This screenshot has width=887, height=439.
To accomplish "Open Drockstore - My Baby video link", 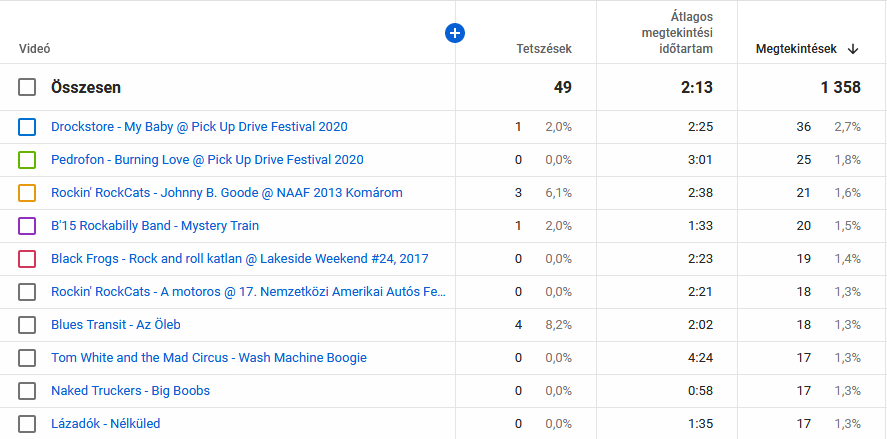I will point(199,127).
